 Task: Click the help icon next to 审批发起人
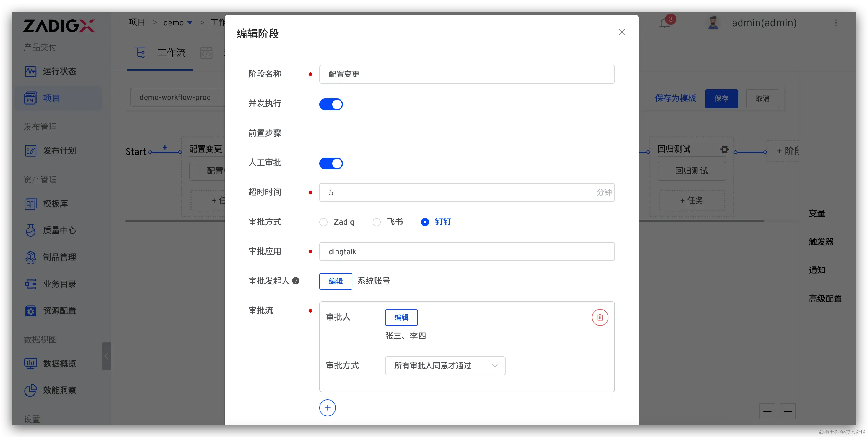[296, 281]
